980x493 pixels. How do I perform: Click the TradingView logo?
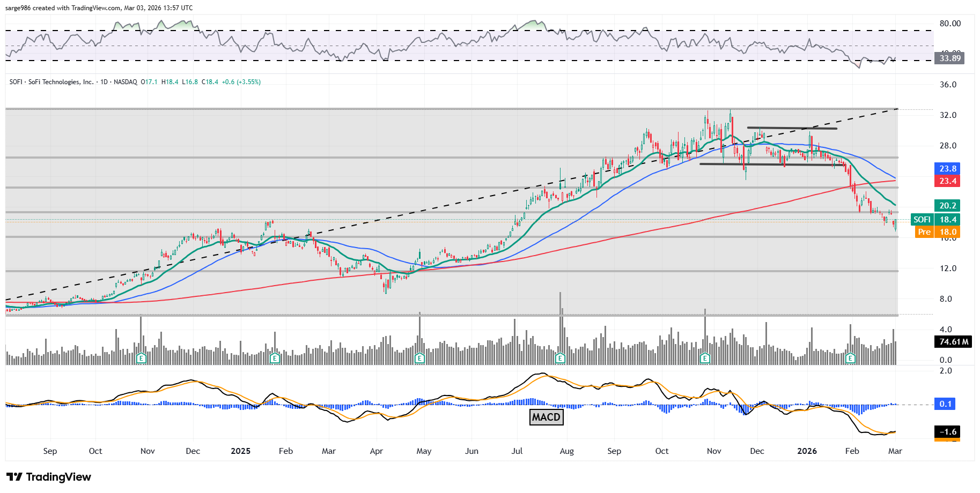[x=49, y=477]
